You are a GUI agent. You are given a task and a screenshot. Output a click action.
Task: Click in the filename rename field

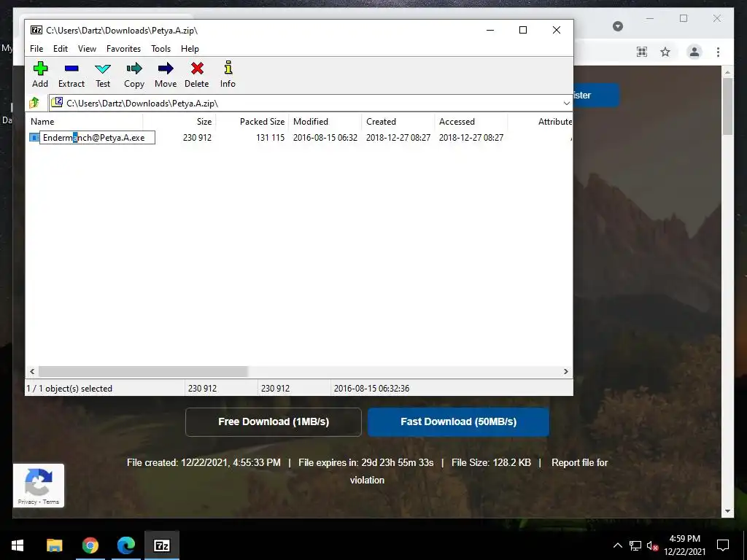click(97, 138)
